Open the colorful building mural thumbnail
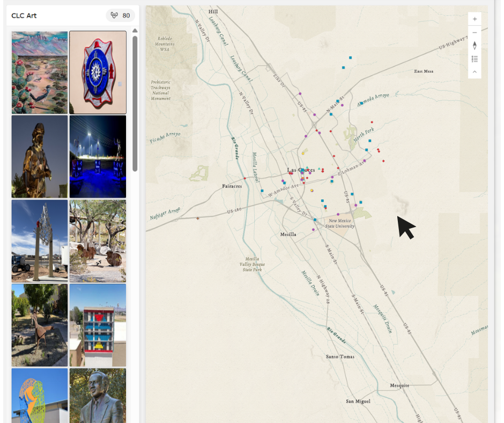Image resolution: width=504 pixels, height=423 pixels. pos(98,325)
